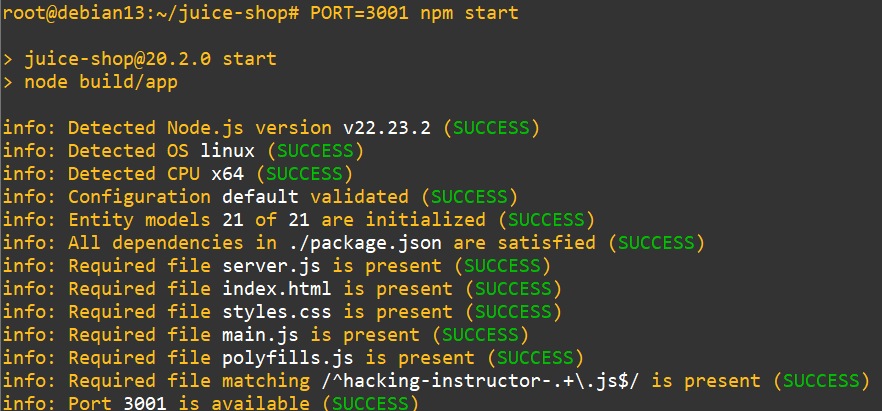Click the 'node build/app' line
The image size is (882, 411).
pyautogui.click(x=101, y=82)
